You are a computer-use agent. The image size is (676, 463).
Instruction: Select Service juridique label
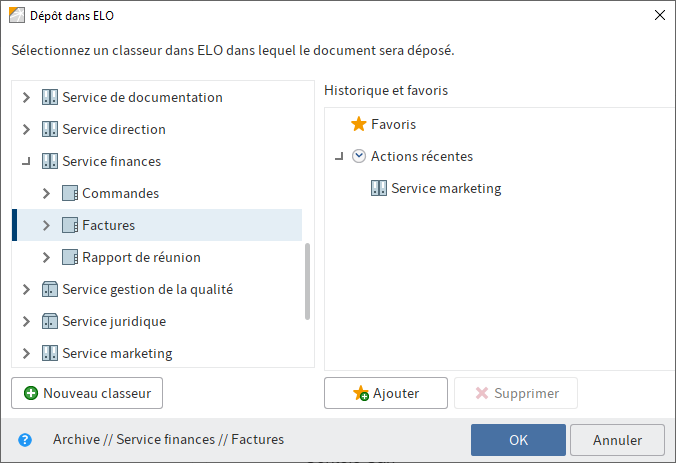tap(114, 321)
